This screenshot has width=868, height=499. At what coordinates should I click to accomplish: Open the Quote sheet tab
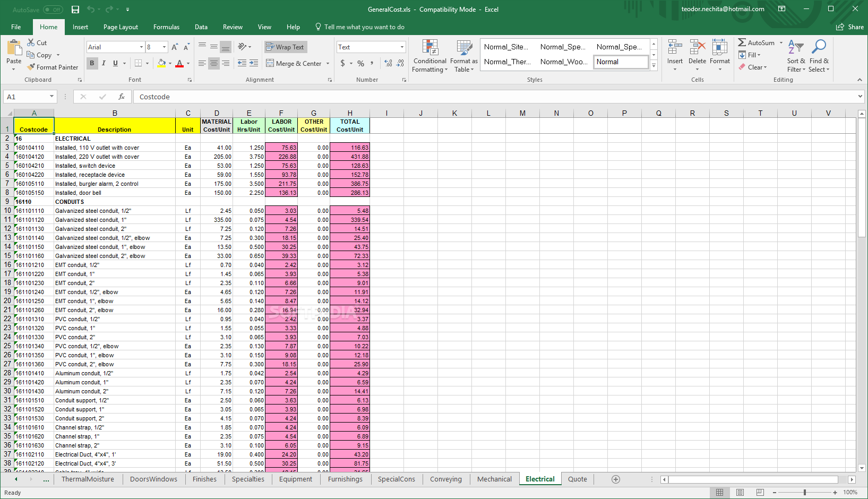(578, 479)
